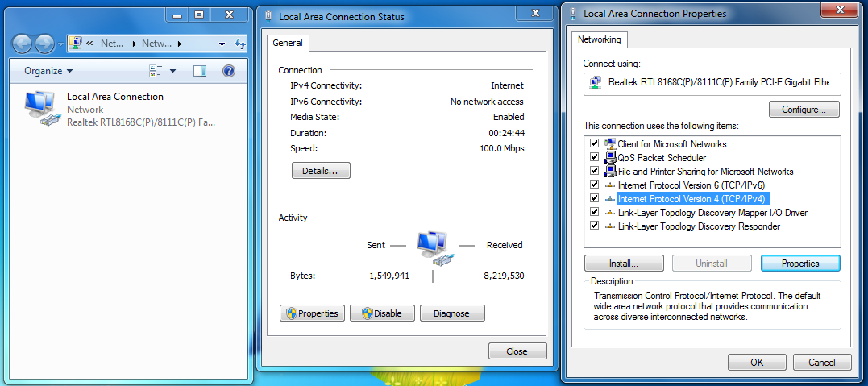Viewport: 868px width, 386px height.
Task: Toggle the preview pane icon
Action: click(200, 71)
